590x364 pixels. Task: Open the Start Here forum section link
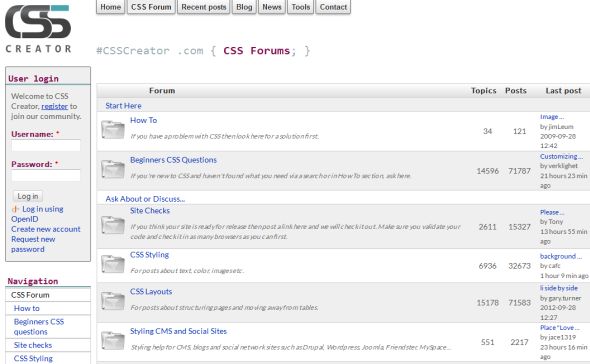point(123,106)
